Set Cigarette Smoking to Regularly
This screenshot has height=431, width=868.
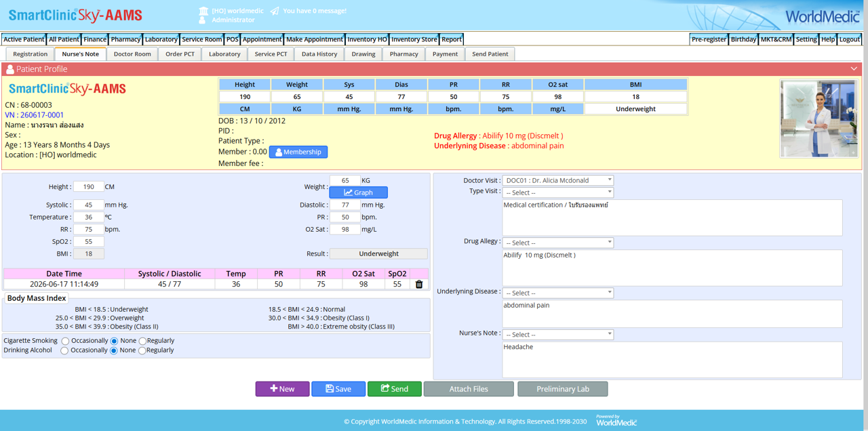point(142,341)
